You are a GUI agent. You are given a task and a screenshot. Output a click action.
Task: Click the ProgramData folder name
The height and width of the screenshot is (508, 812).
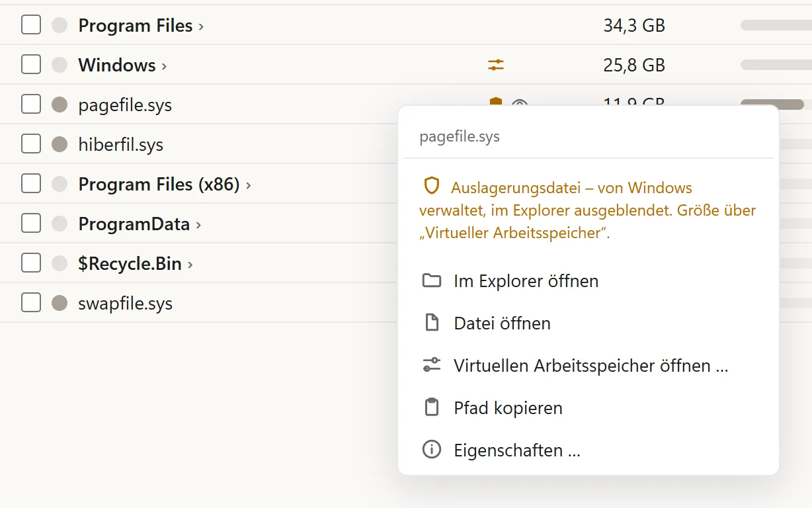[x=134, y=224]
